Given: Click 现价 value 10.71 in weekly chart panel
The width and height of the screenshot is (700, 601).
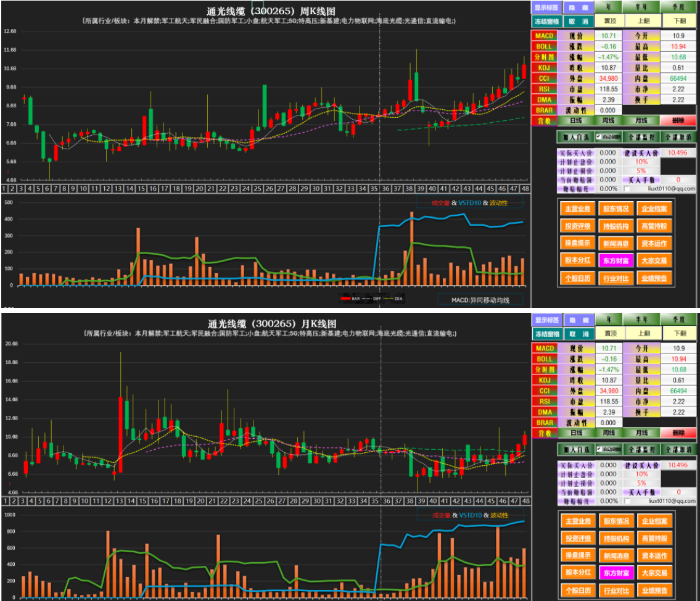Looking at the screenshot, I should pos(609,36).
